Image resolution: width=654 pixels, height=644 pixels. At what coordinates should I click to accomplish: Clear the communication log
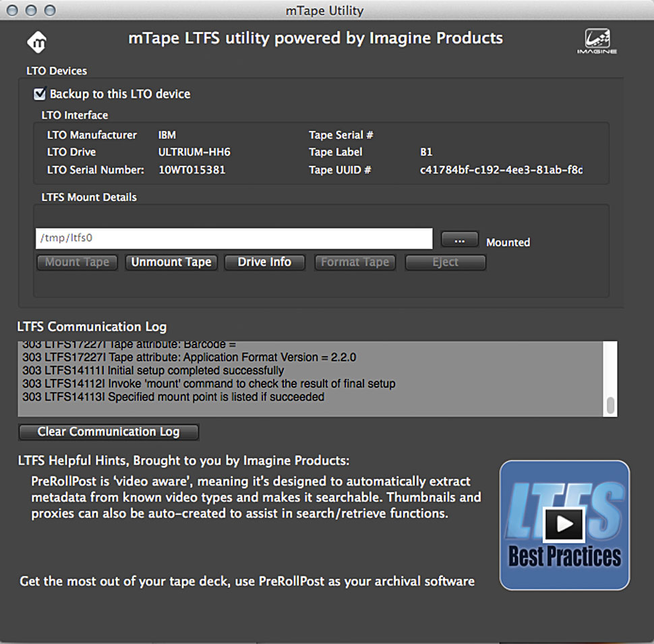click(x=109, y=432)
